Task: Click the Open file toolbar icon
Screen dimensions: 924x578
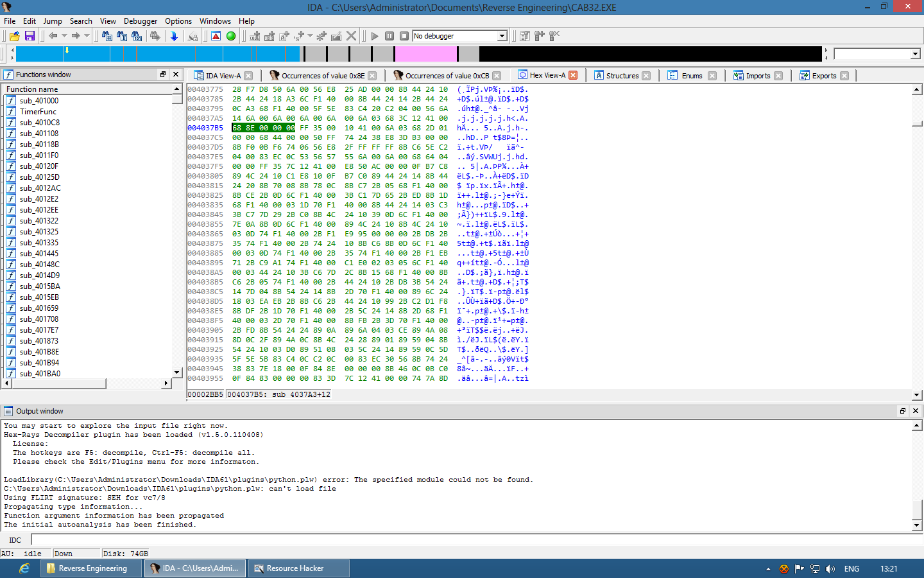Action: [x=14, y=36]
